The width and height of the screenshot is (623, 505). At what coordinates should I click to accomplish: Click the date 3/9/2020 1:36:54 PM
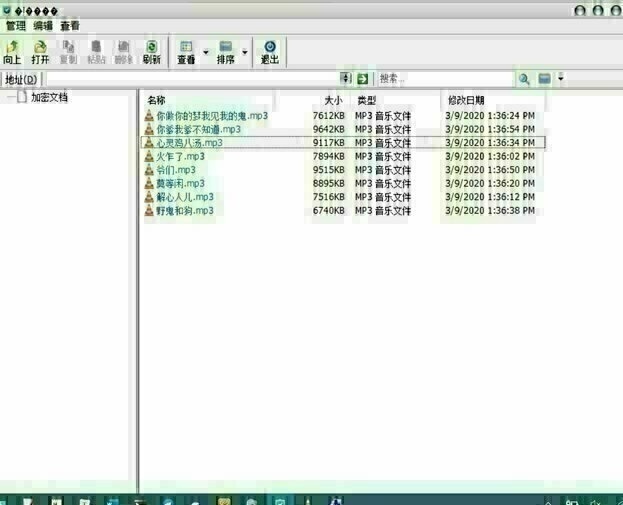coord(490,129)
